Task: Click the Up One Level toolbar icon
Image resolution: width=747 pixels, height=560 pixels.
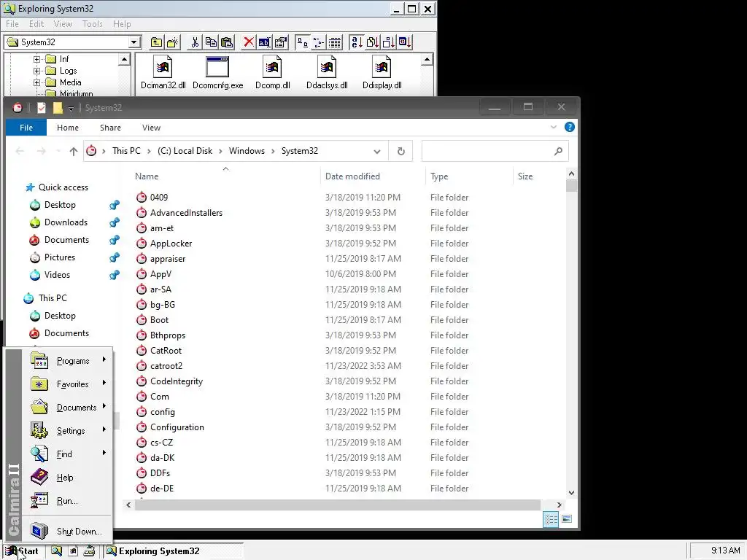Action: click(156, 42)
